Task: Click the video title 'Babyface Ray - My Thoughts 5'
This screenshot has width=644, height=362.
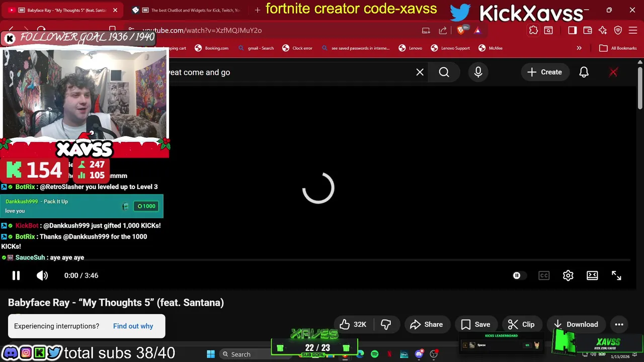Action: pos(116,303)
